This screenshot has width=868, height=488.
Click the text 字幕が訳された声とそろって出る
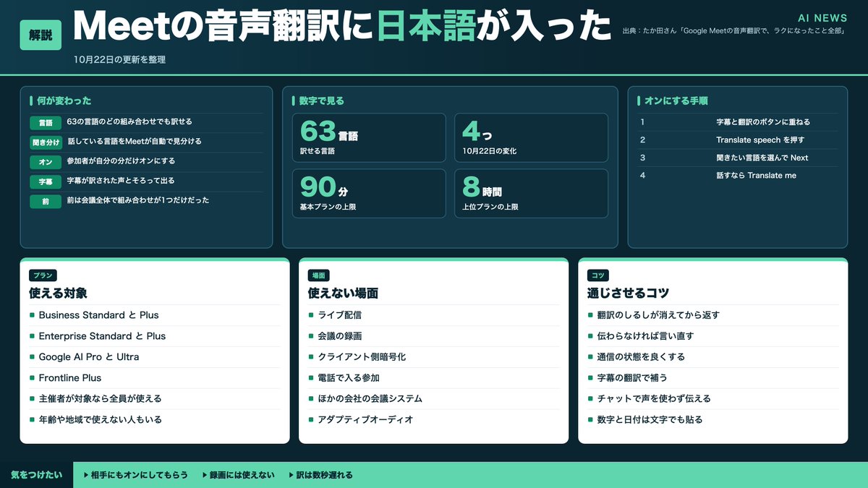coord(121,181)
